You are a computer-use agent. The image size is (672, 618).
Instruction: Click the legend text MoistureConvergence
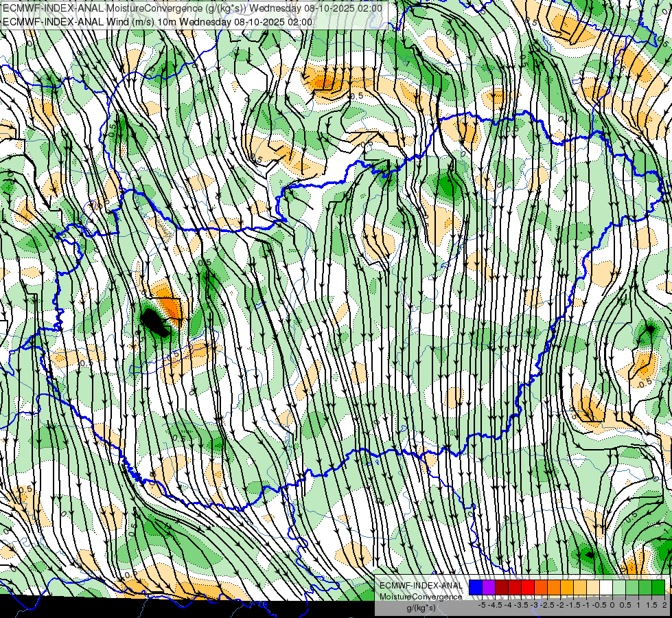point(421,597)
